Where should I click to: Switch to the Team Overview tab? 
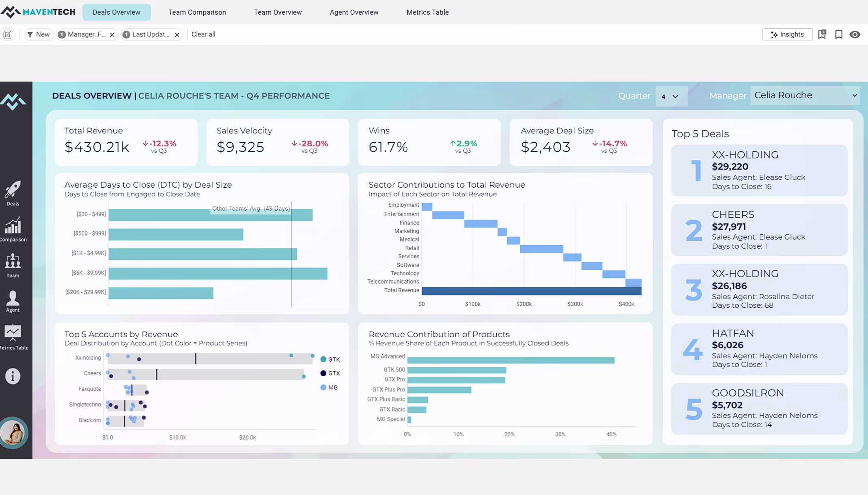click(x=278, y=12)
